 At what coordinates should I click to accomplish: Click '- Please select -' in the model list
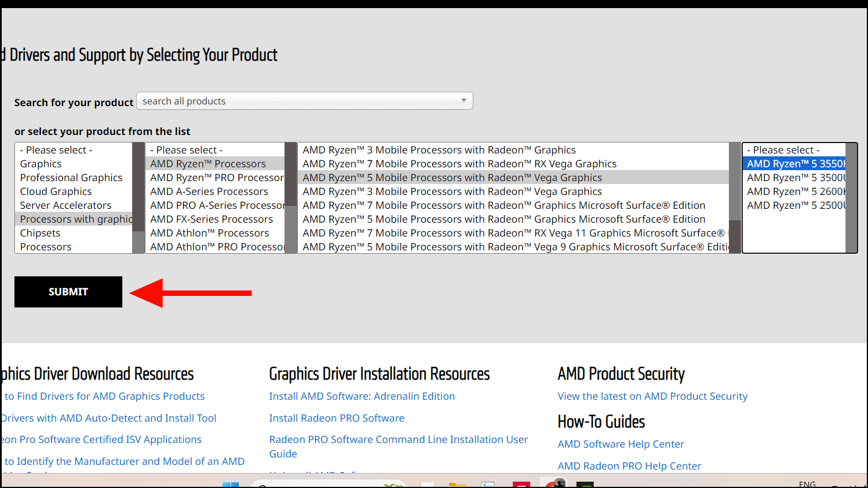pyautogui.click(x=794, y=150)
